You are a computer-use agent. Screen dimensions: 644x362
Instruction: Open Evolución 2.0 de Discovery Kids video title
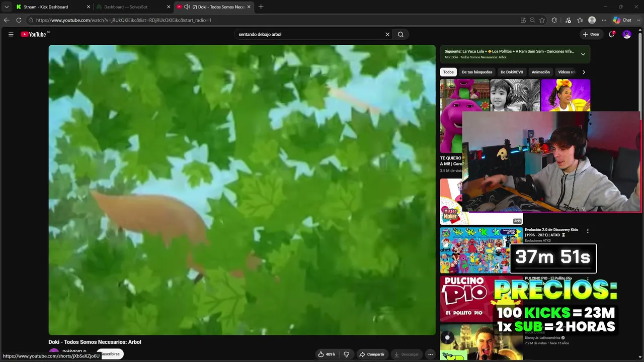[551, 232]
